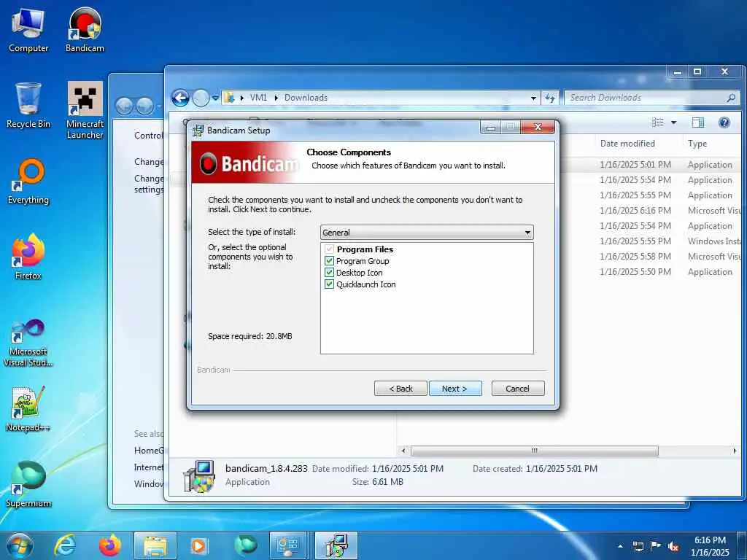747x560 pixels.
Task: Select the Notepad++ desktop shortcut
Action: coord(28,410)
